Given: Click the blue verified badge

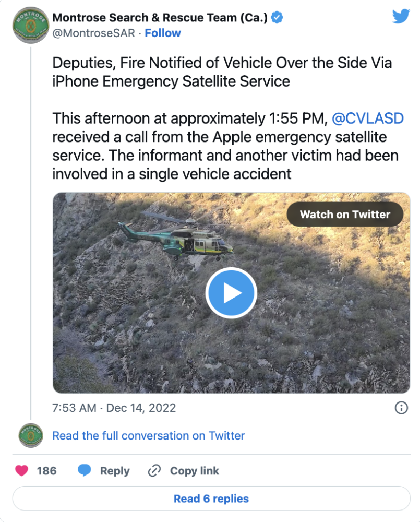Looking at the screenshot, I should [278, 18].
